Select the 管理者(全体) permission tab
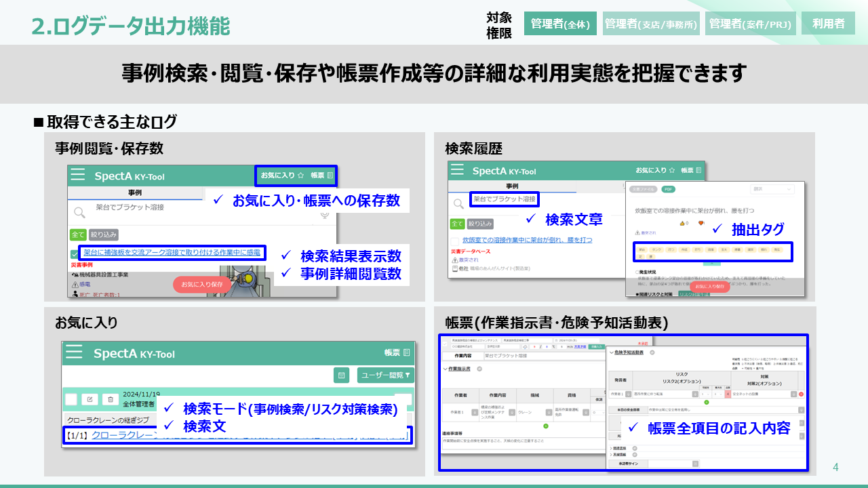This screenshot has height=488, width=868. point(560,24)
